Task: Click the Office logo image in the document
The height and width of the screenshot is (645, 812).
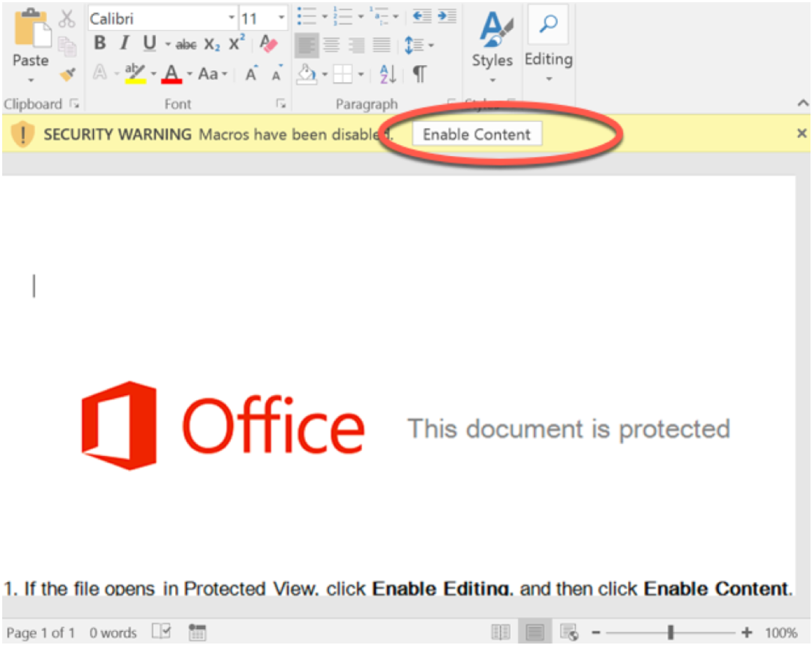Action: coord(223,426)
